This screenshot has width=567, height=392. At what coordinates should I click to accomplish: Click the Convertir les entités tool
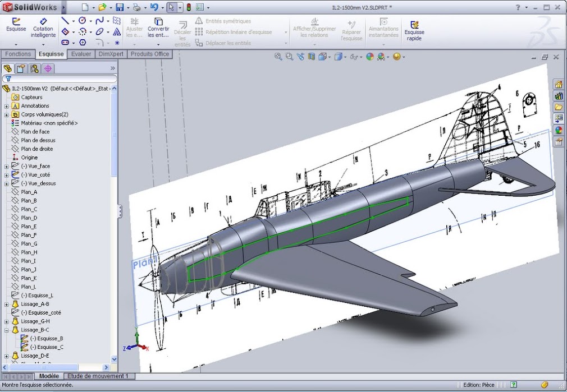tap(158, 27)
